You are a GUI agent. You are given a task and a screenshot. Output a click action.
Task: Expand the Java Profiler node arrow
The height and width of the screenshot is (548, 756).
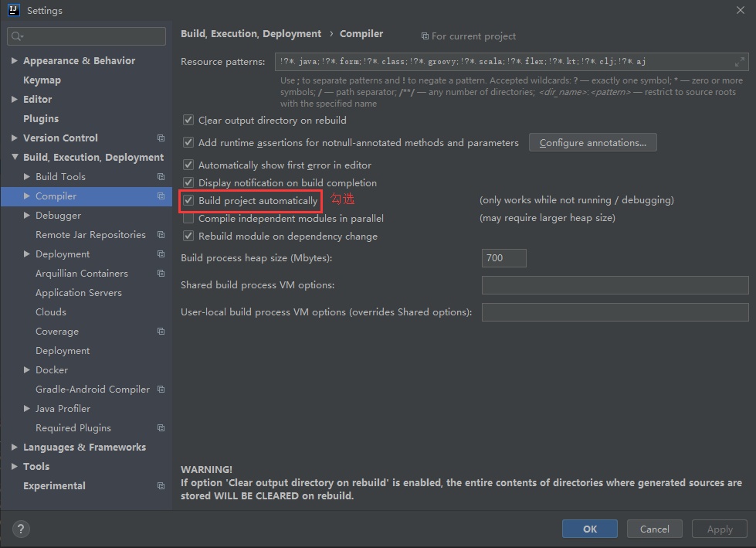27,408
